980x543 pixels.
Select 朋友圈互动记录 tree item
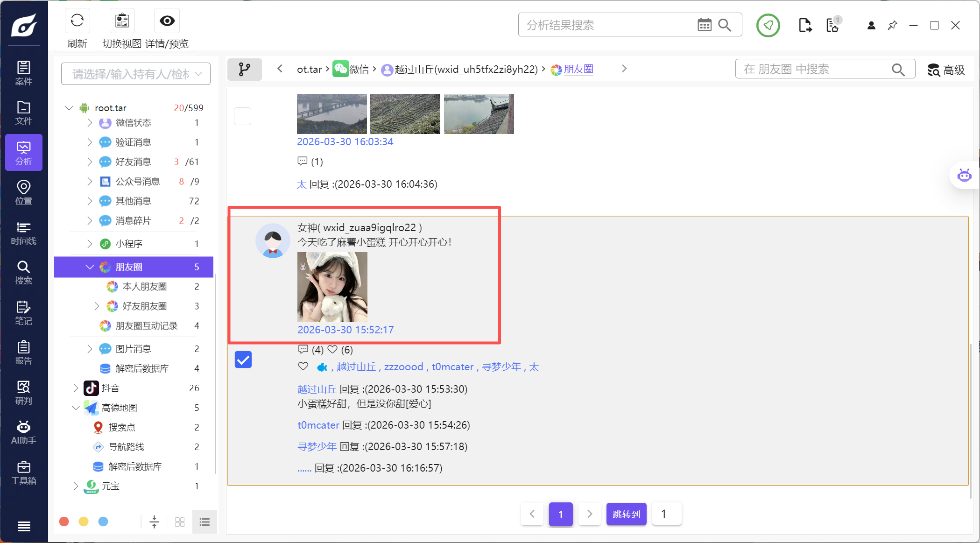pos(146,326)
